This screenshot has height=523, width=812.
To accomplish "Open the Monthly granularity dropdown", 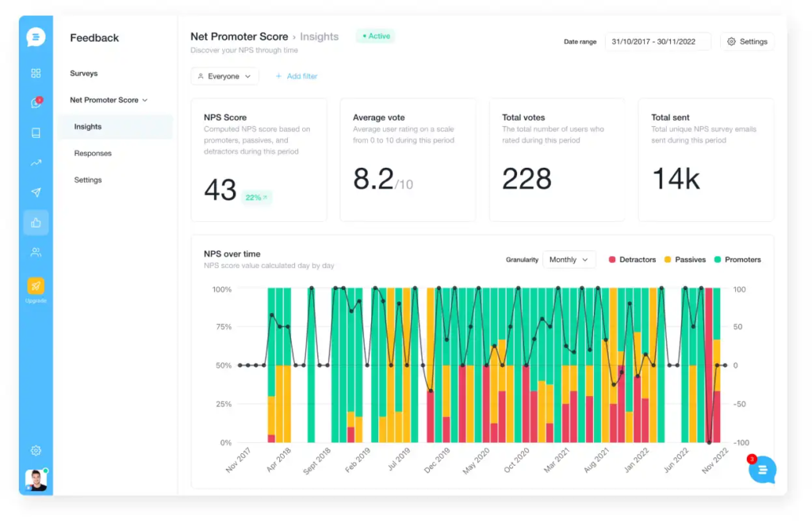I will coord(569,260).
